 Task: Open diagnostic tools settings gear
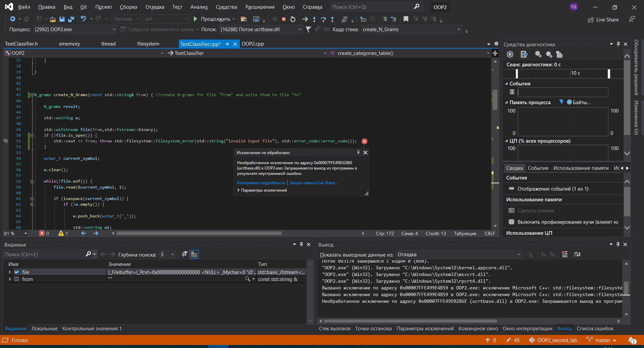pos(510,54)
